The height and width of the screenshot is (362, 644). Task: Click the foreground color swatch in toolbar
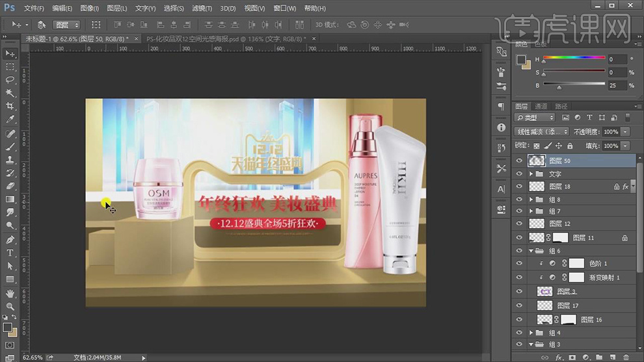(6, 327)
